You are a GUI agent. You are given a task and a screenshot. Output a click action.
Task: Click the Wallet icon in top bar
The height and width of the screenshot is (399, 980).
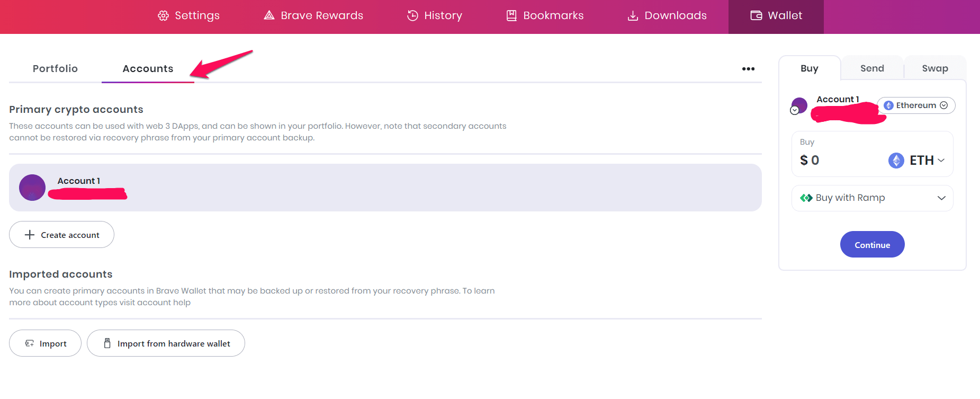[756, 16]
